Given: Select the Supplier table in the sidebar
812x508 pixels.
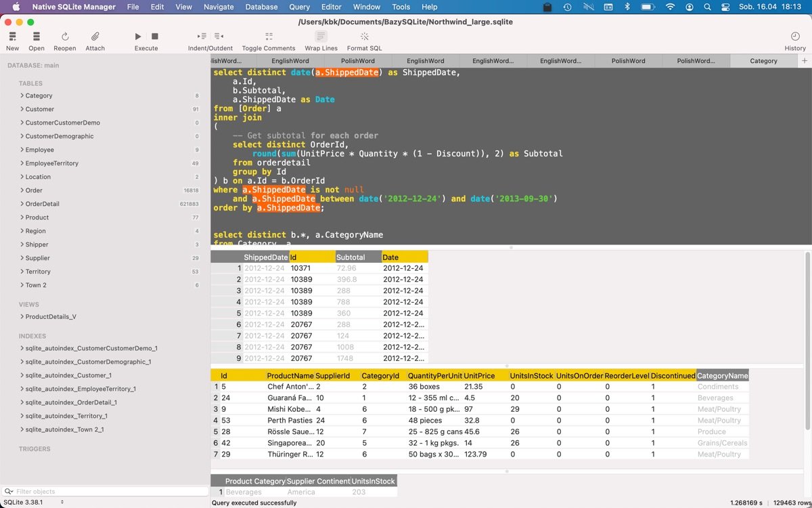Looking at the screenshot, I should click(x=39, y=258).
